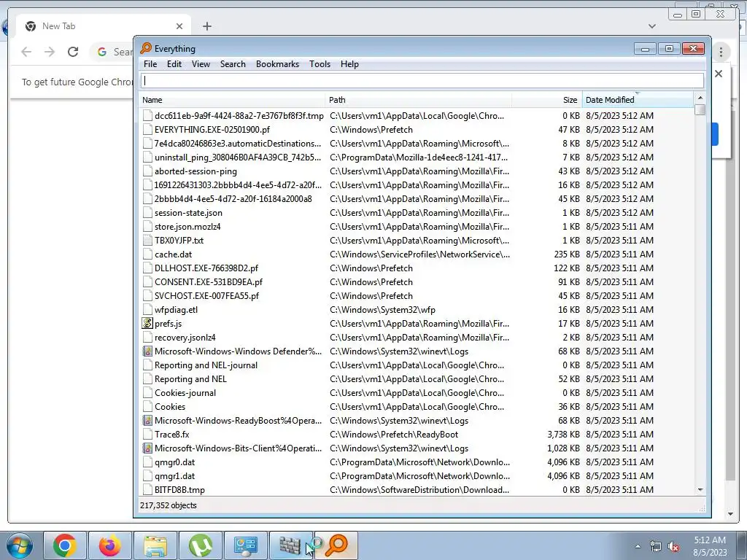Select qmgr1.dat in the results list

pos(174,475)
